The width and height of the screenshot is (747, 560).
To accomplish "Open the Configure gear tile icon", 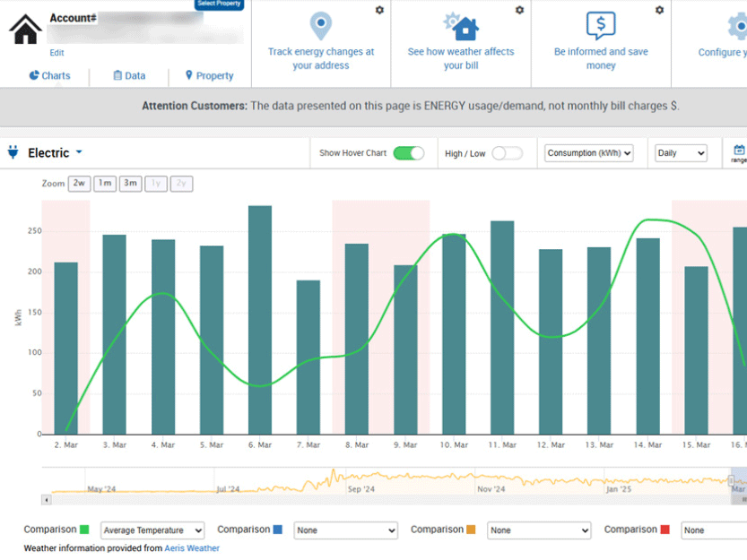I will pos(738,26).
